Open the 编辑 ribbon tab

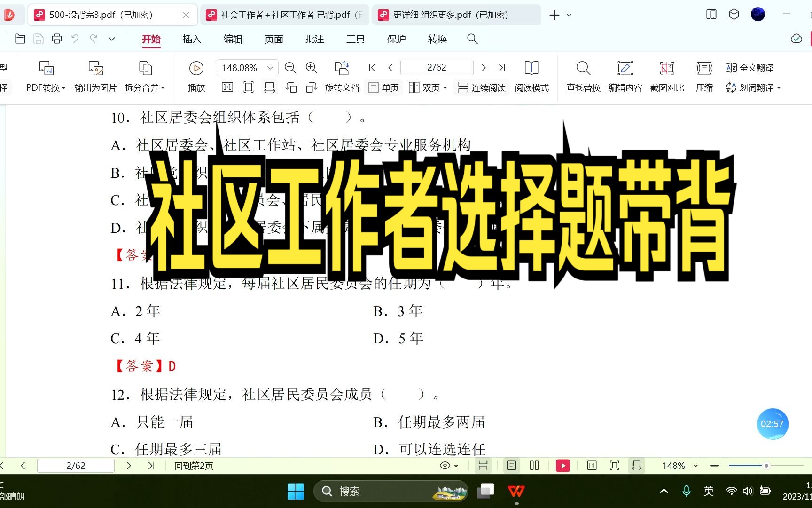[233, 39]
